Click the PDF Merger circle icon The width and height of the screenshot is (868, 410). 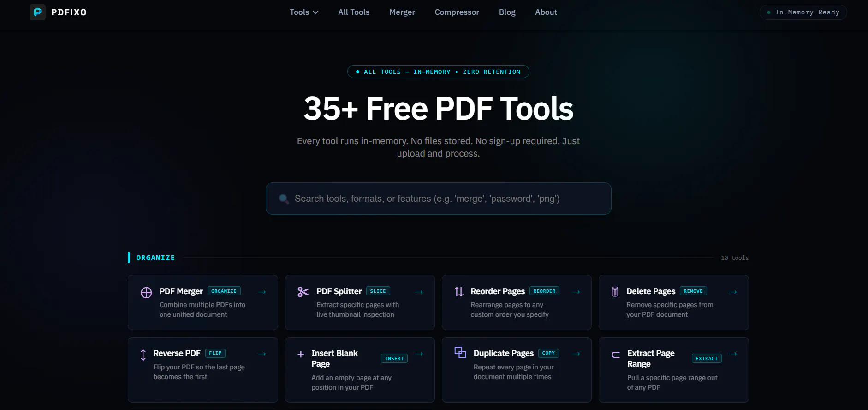pyautogui.click(x=146, y=293)
